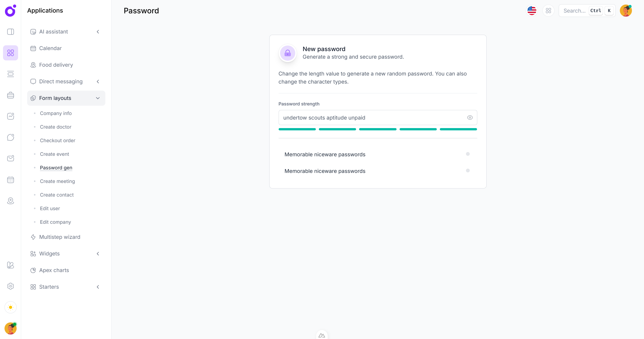Open the Checkout order form link
Image resolution: width=644 pixels, height=339 pixels.
tap(58, 140)
